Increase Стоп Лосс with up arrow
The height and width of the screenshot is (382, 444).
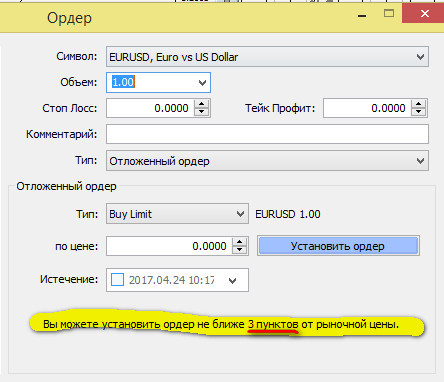click(x=201, y=104)
